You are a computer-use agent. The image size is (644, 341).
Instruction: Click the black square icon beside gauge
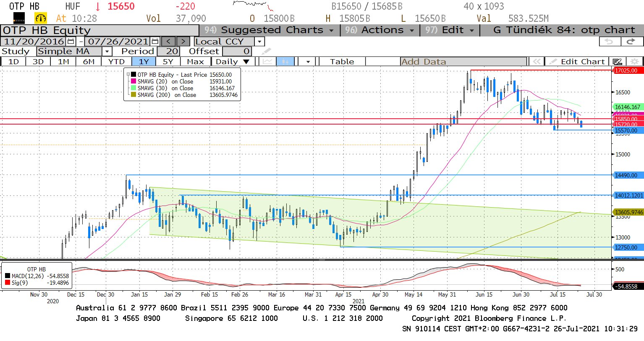19,18
